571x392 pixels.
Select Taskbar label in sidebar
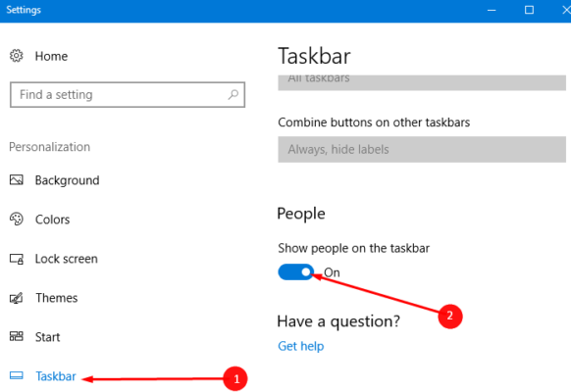(56, 376)
